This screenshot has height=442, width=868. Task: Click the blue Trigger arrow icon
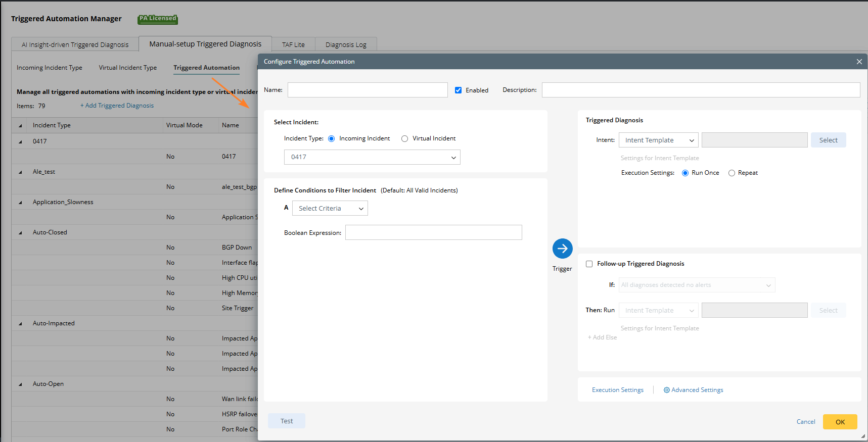(562, 249)
